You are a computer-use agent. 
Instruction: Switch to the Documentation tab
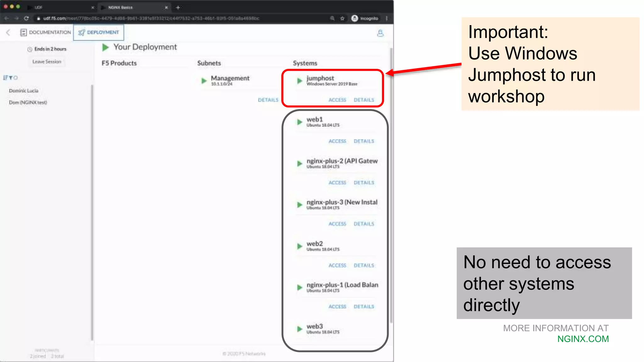(46, 32)
